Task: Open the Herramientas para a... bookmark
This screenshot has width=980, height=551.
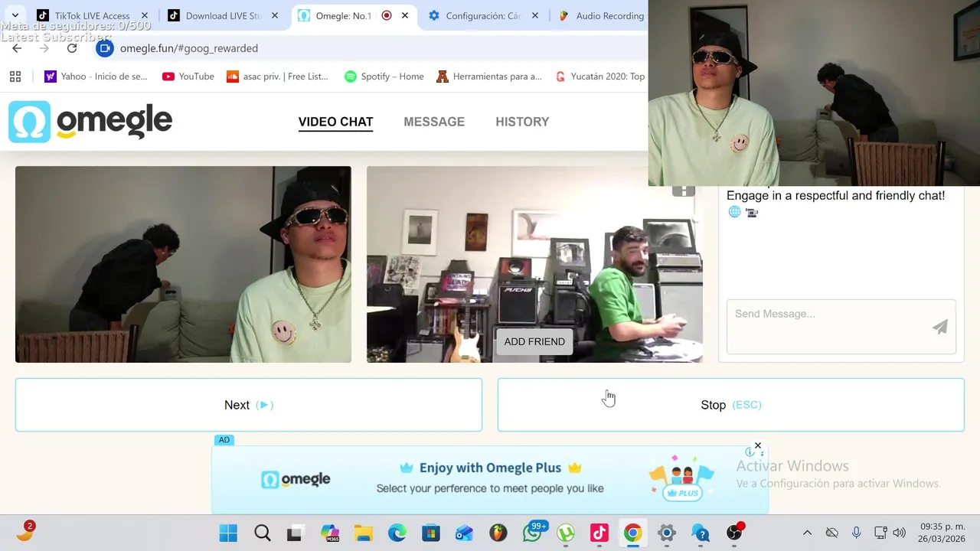Action: click(x=489, y=77)
